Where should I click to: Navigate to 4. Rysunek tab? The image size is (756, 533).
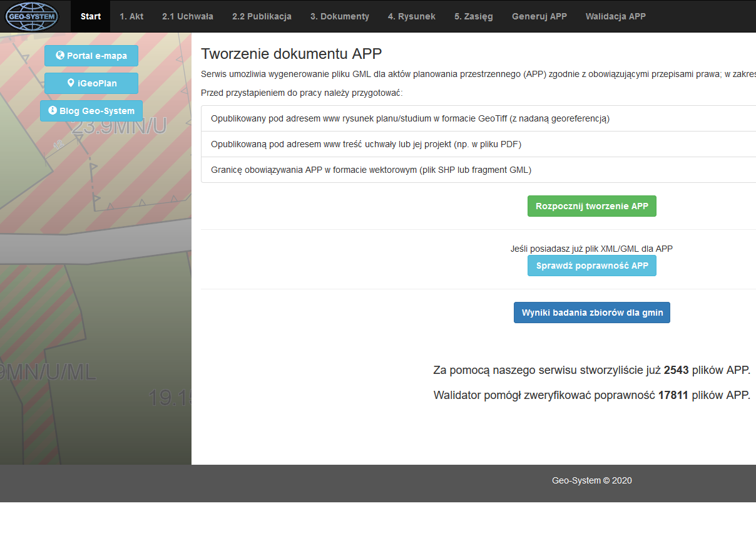click(411, 16)
